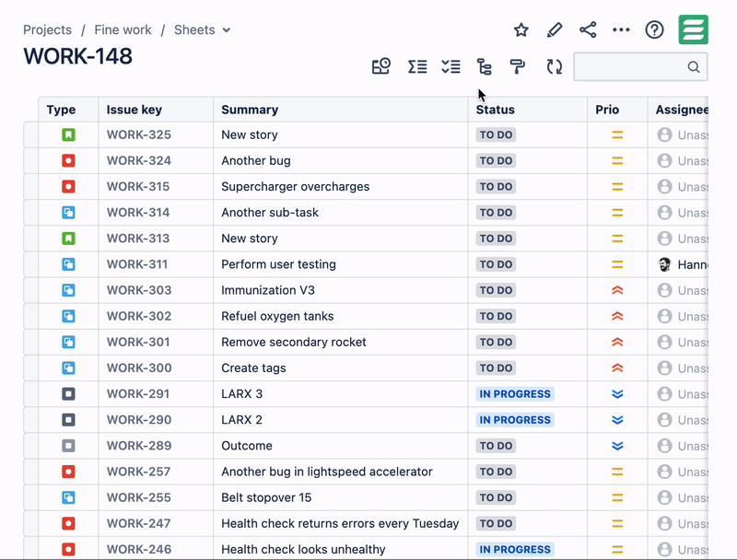Screen dimensions: 737x560
Task: Click the pencil edit icon near the title
Action: [x=555, y=29]
